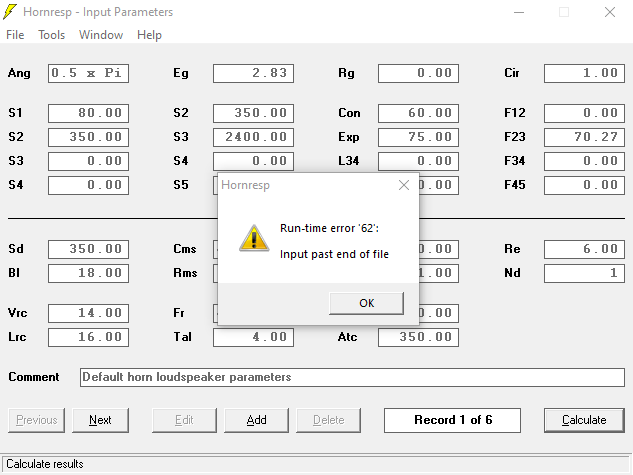Select the S3 field showing 2400.00
Screen dimensions: 633x475
point(254,137)
